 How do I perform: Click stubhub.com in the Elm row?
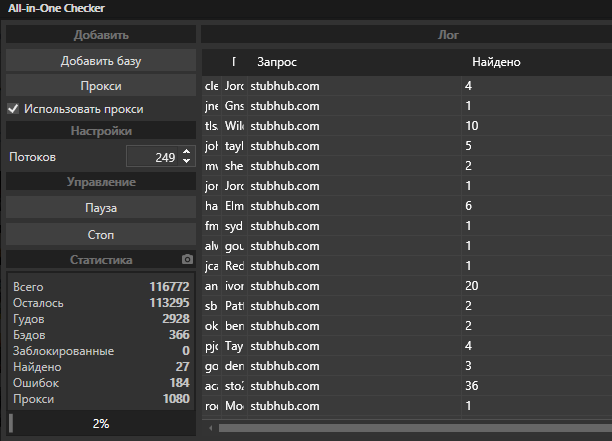[x=285, y=206]
